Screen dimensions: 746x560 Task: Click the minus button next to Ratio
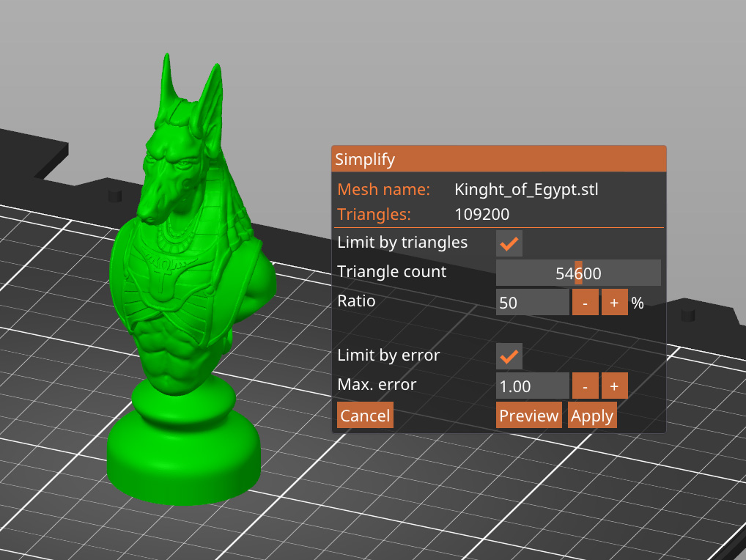(584, 301)
